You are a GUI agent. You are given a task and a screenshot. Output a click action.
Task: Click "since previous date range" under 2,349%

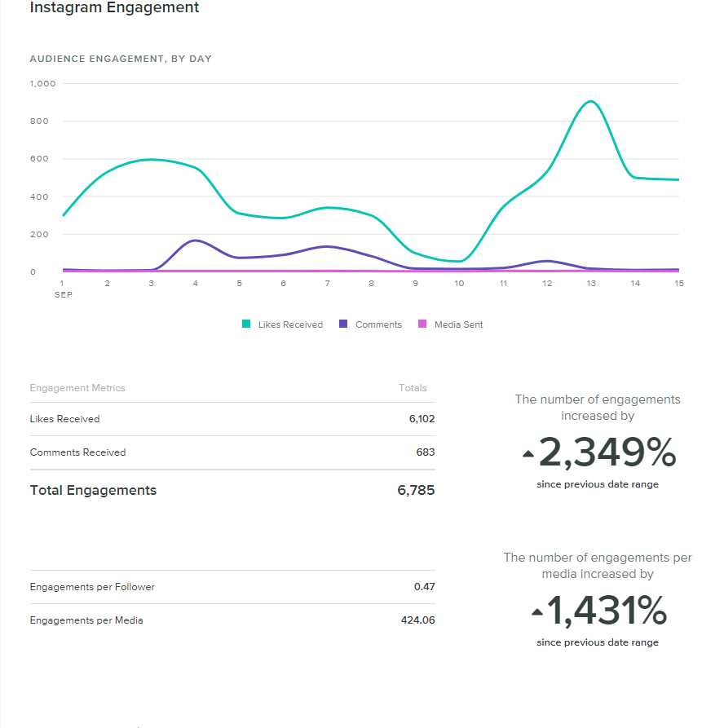(x=598, y=484)
